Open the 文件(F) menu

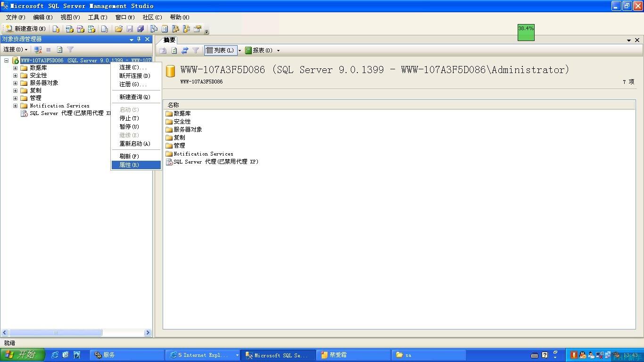point(16,17)
